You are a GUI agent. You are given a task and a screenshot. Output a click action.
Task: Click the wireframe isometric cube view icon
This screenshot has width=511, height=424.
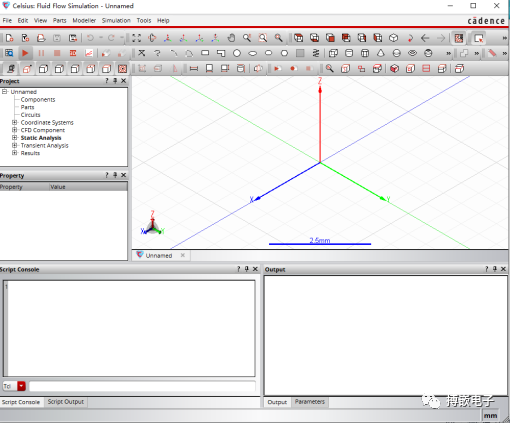(x=394, y=38)
